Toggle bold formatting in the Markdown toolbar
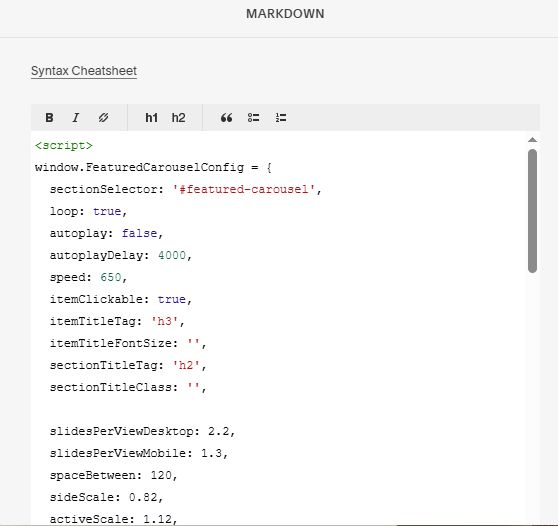 click(x=49, y=118)
